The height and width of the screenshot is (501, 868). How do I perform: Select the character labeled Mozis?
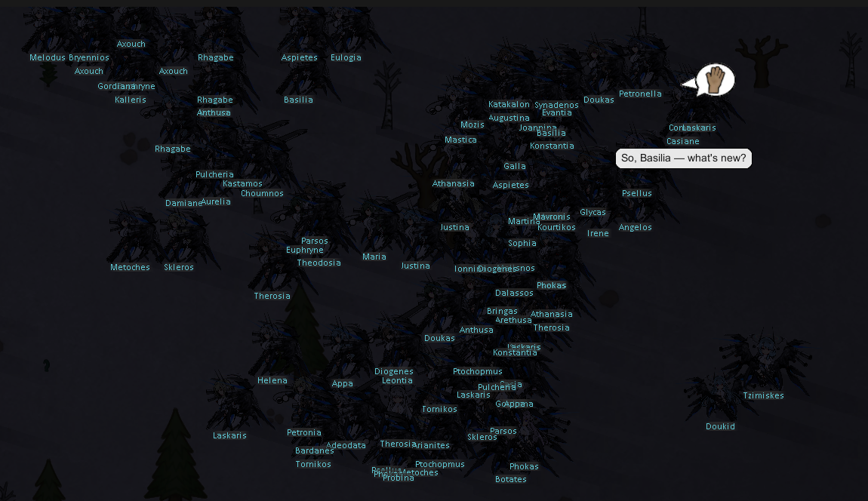[x=472, y=124]
